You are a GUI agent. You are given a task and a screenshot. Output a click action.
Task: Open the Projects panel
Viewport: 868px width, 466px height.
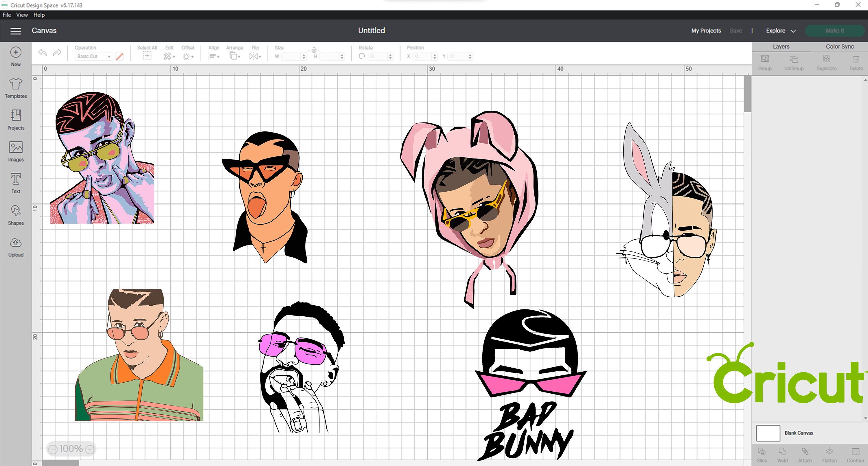[x=16, y=120]
